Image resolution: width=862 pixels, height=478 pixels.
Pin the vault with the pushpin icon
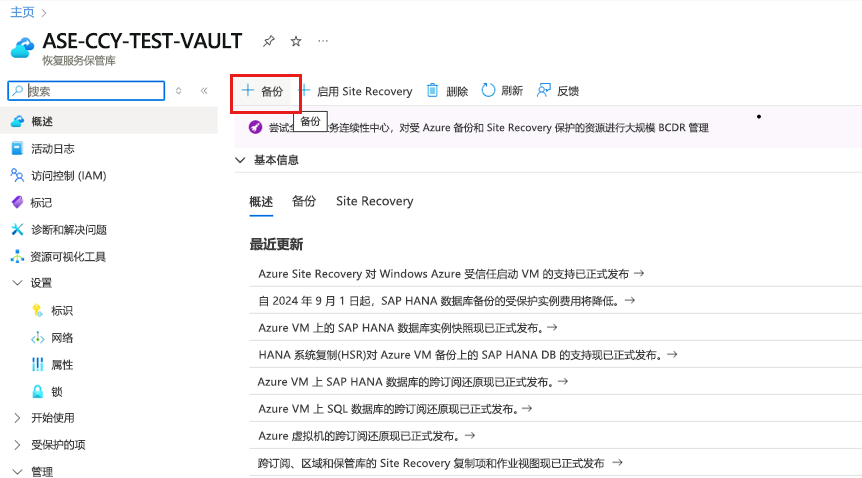(268, 41)
